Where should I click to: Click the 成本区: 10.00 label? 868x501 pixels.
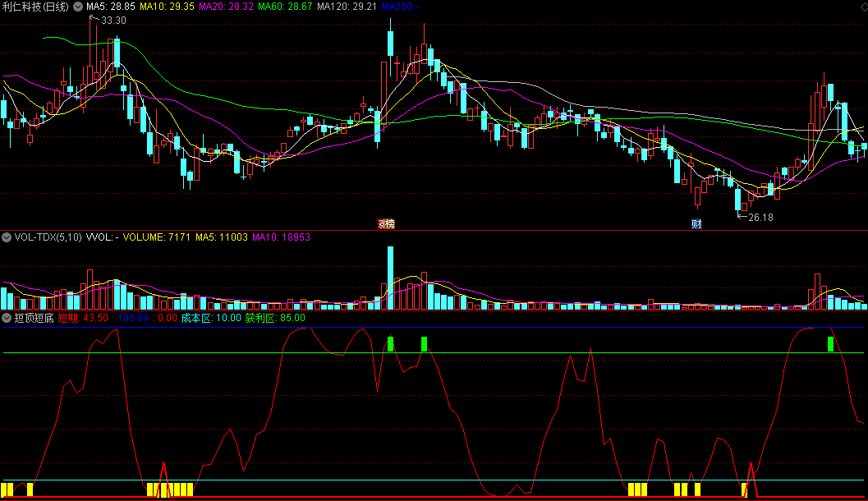pos(212,318)
